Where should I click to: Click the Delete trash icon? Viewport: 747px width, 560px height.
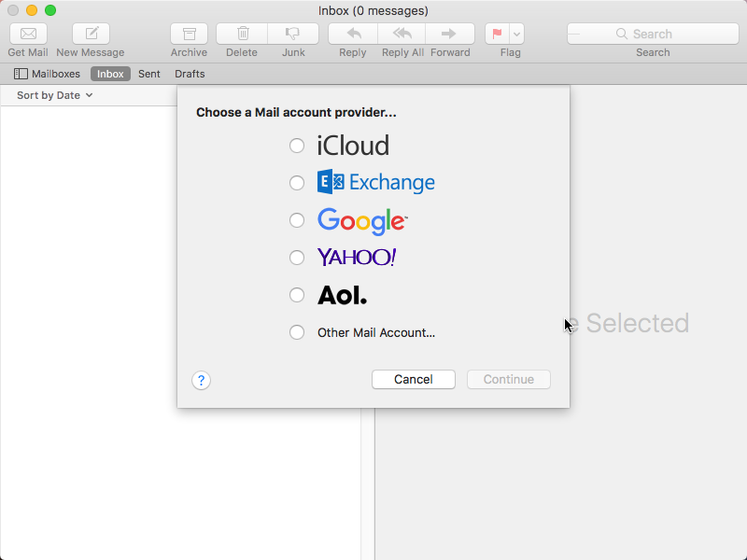click(242, 34)
